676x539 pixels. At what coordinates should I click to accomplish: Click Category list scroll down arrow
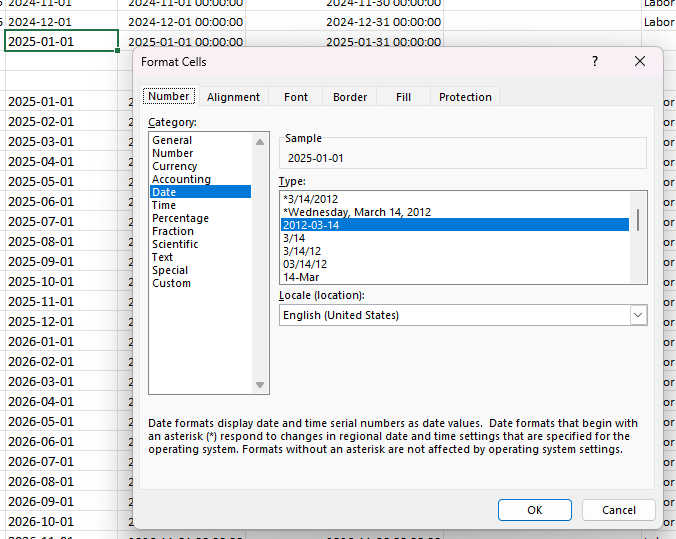[261, 386]
